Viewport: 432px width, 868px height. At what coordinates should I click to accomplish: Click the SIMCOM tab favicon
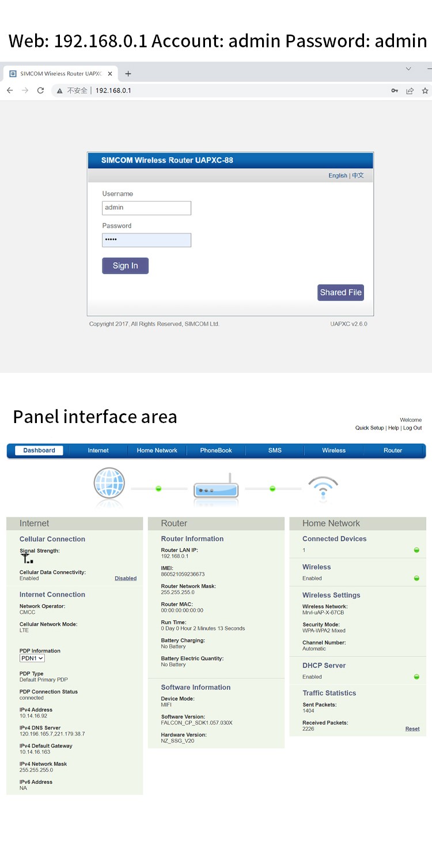(13, 74)
